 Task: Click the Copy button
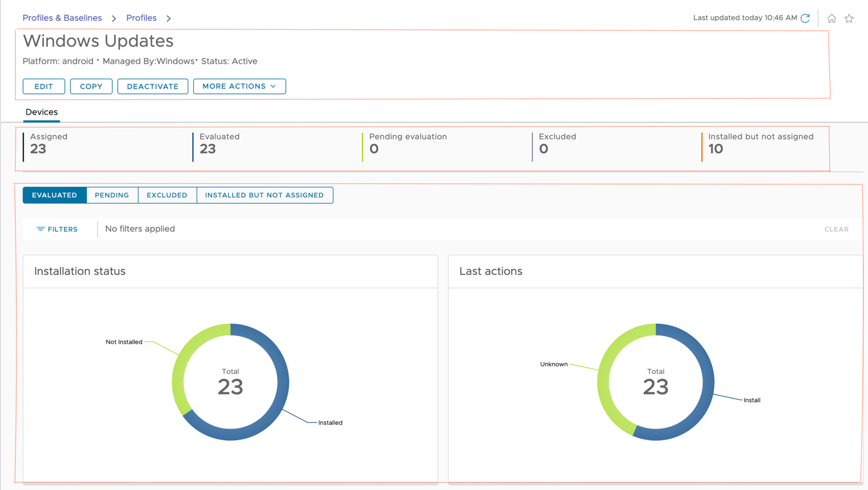click(x=91, y=86)
